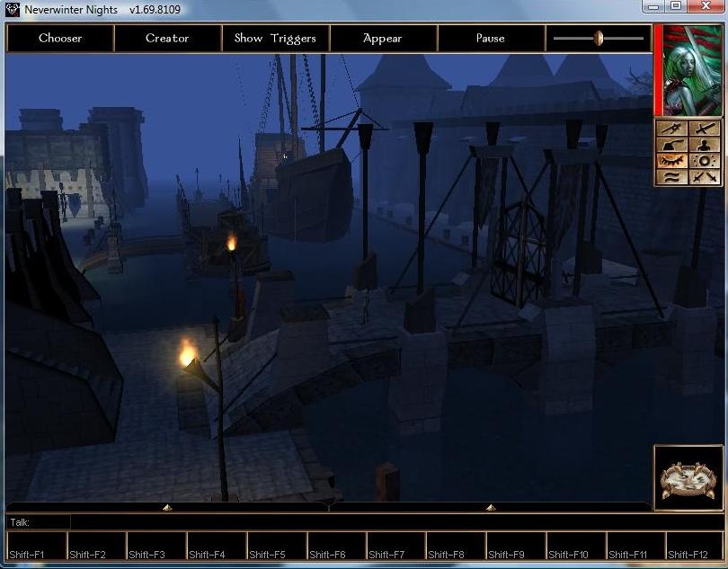
Task: Adjust the slider in the top bar
Action: coord(599,39)
